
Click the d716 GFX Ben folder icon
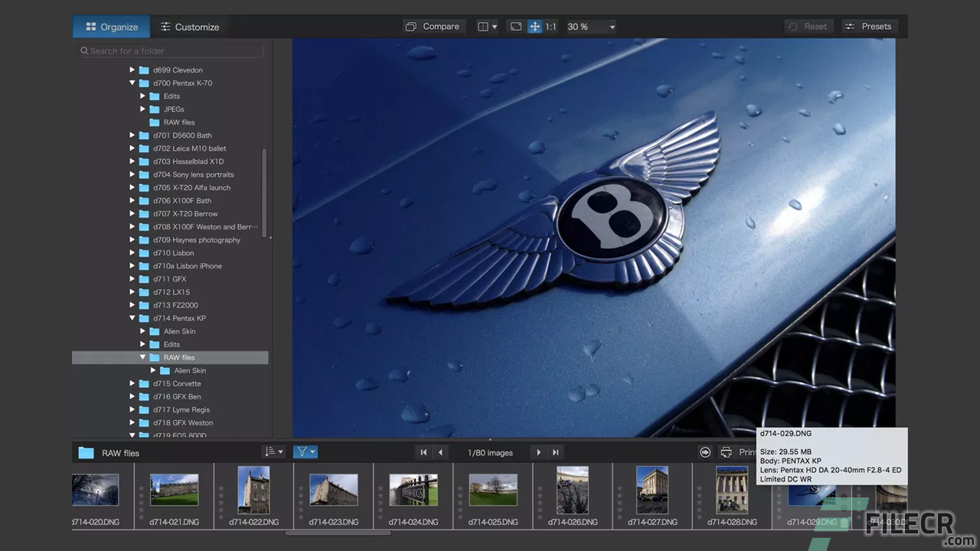(x=143, y=396)
